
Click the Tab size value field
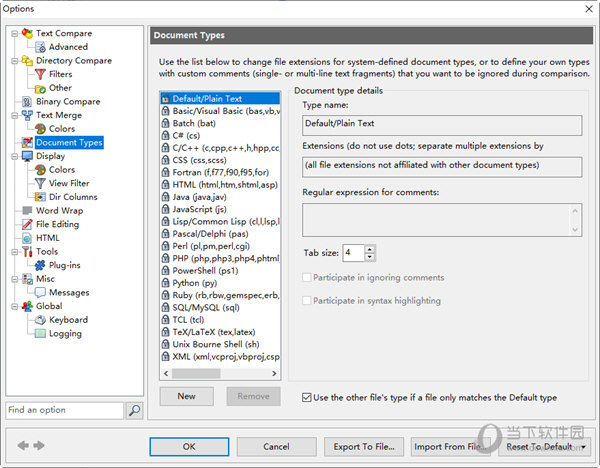click(x=354, y=253)
